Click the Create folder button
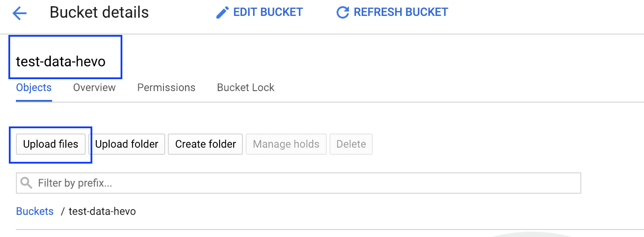 [x=205, y=144]
